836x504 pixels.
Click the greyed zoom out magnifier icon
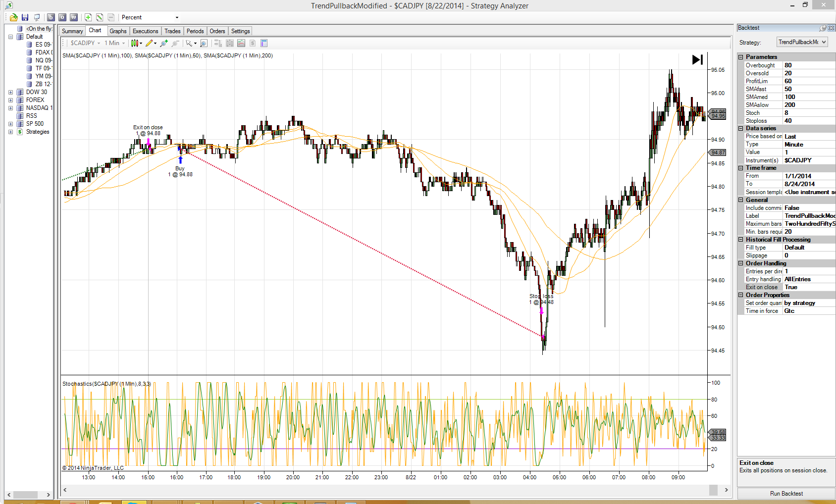[175, 43]
